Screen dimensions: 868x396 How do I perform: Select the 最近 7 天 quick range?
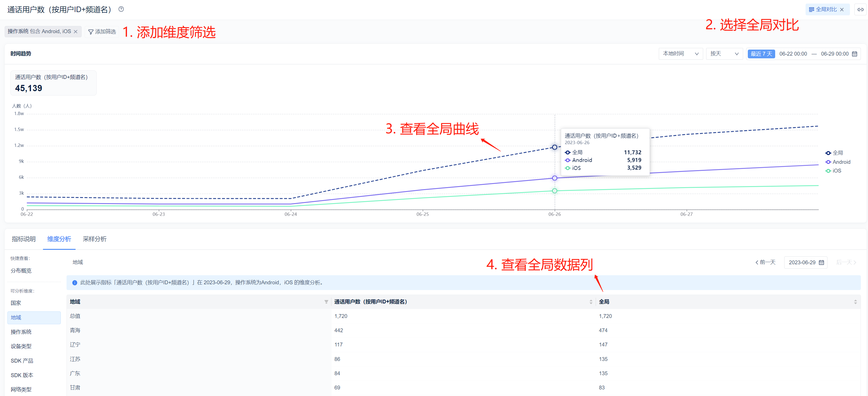(761, 54)
